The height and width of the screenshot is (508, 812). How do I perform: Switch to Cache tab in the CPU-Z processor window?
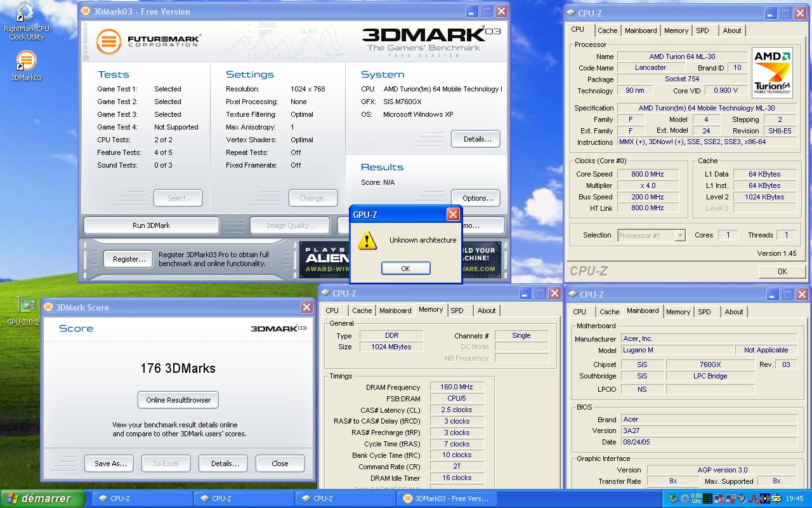(x=607, y=30)
